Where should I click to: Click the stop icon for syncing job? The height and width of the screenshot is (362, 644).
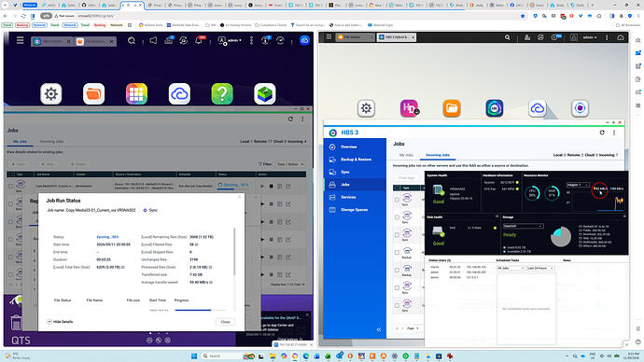tap(271, 186)
